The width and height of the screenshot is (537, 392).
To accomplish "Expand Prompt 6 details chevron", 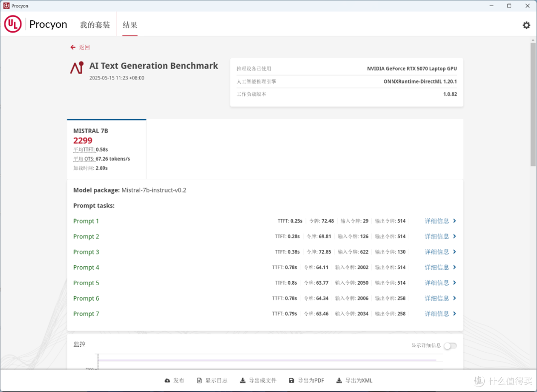I will pos(454,298).
